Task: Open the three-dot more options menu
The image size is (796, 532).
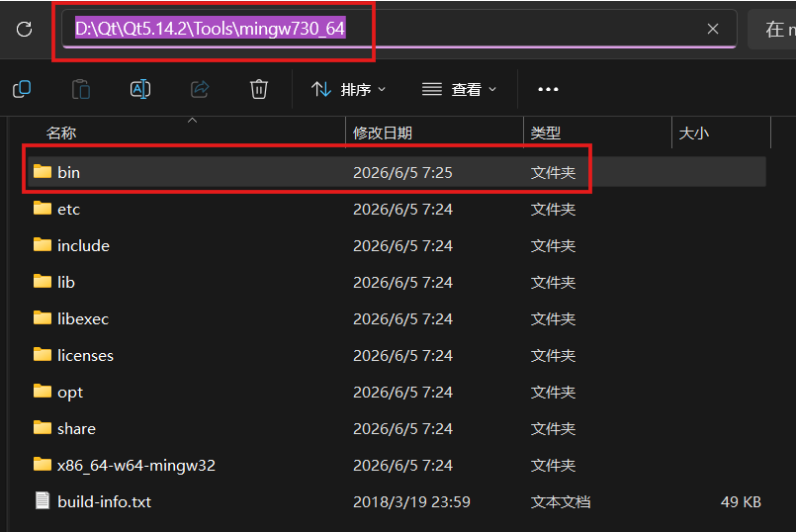Action: 548,89
